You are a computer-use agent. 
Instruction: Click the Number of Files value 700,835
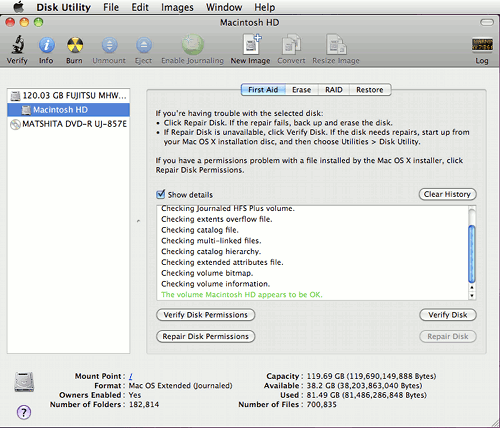pos(322,405)
